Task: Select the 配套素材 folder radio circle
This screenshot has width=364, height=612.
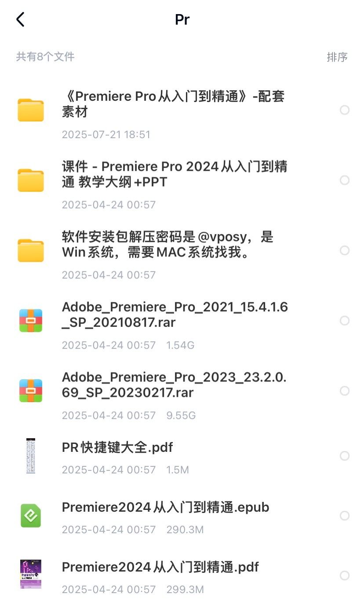Action: [x=345, y=110]
